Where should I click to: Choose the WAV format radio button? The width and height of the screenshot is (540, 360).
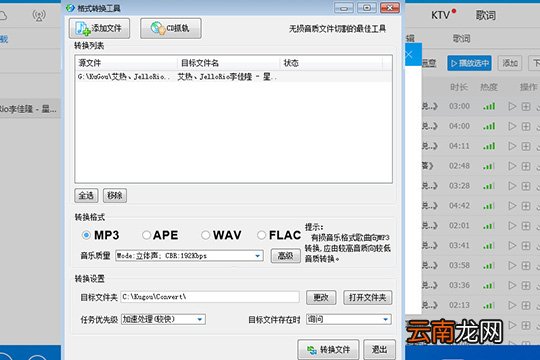(x=206, y=235)
